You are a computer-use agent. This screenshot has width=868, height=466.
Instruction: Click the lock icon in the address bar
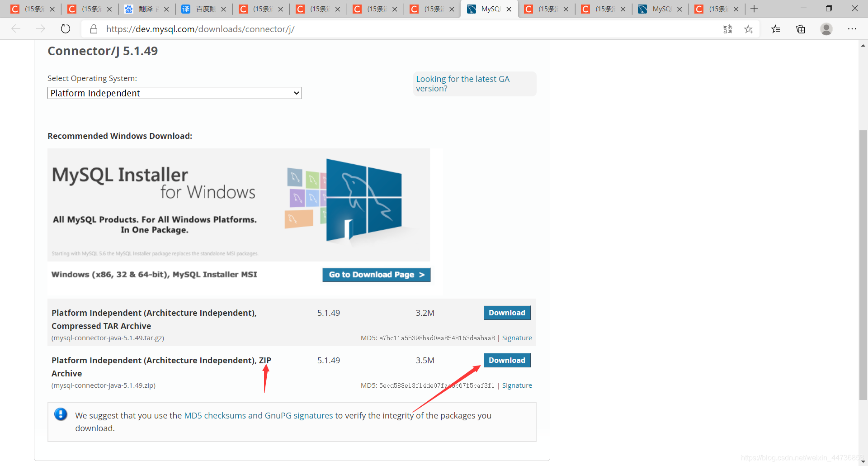click(x=94, y=29)
